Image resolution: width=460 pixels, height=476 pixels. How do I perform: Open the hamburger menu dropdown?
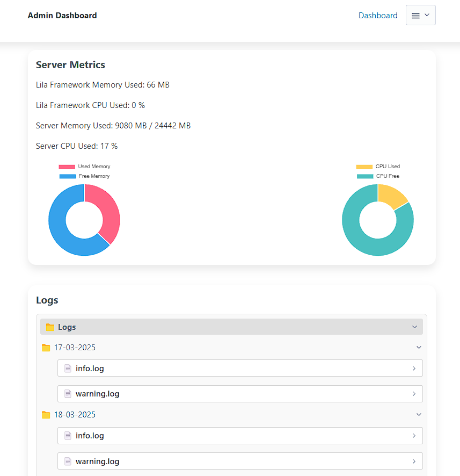pos(421,15)
